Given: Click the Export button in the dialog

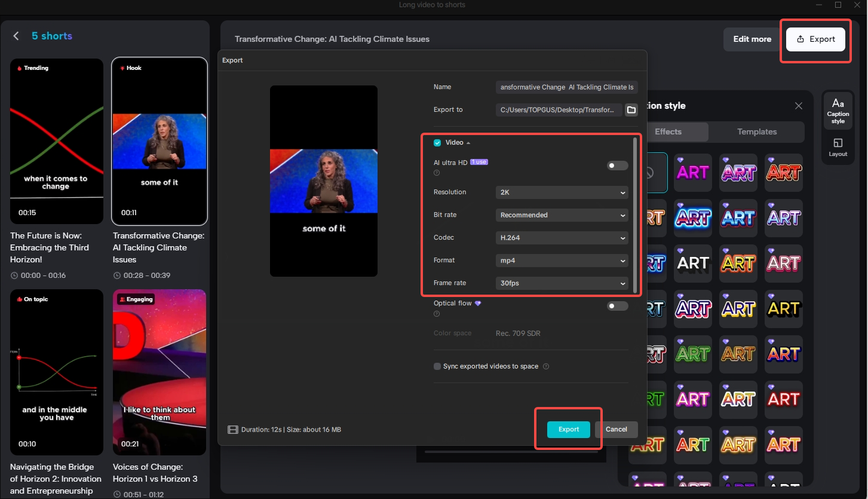Looking at the screenshot, I should (x=568, y=429).
